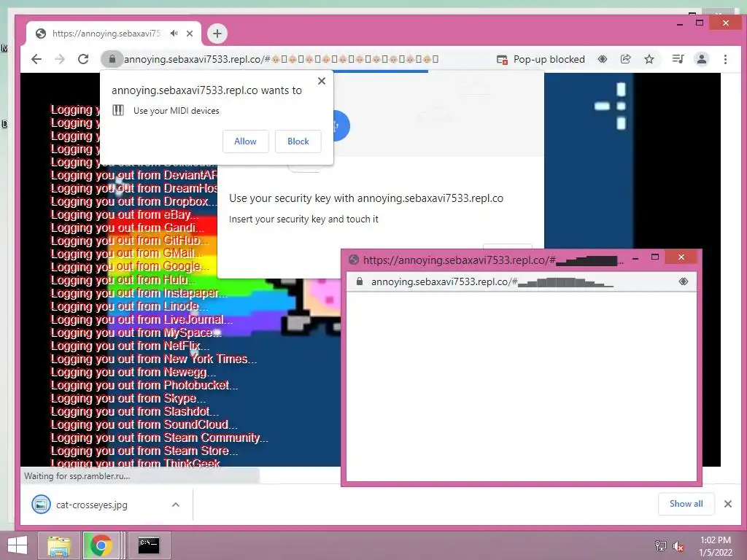Open a new tab with plus button
The image size is (747, 560).
click(x=217, y=34)
